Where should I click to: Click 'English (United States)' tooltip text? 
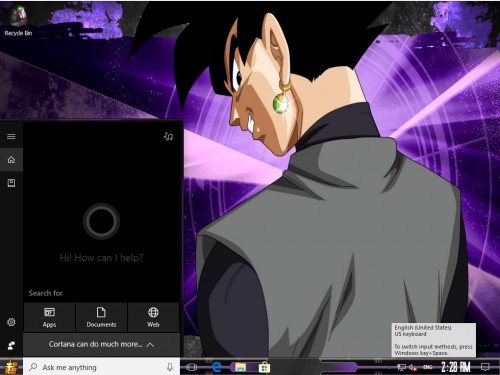point(423,327)
